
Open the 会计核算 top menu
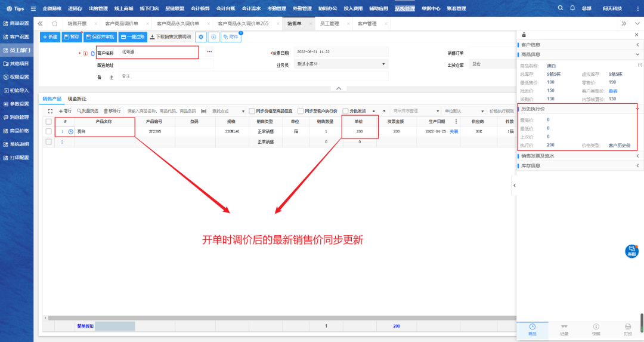point(200,8)
